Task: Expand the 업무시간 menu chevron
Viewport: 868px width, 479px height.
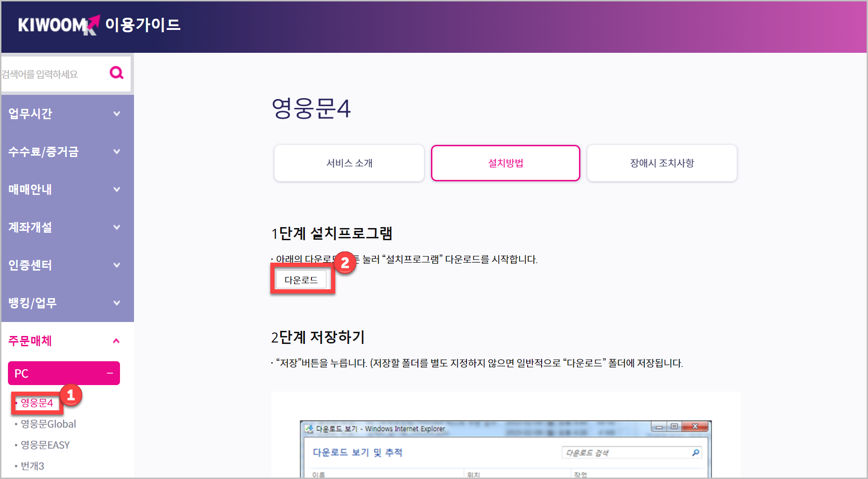Action: tap(117, 114)
